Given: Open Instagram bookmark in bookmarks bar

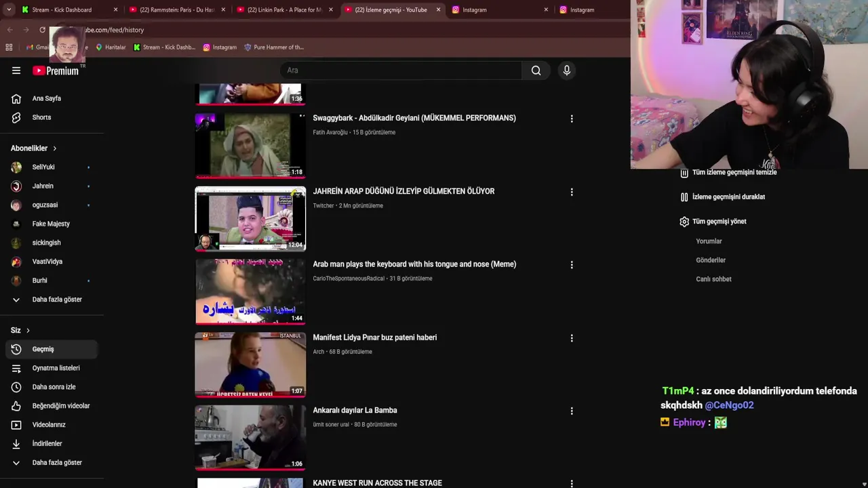Looking at the screenshot, I should pos(220,47).
